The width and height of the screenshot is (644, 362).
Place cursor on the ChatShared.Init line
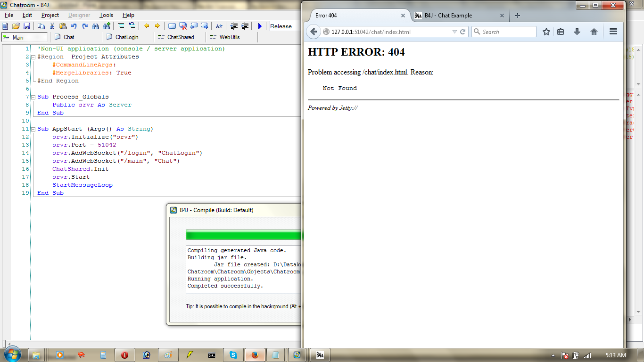81,169
